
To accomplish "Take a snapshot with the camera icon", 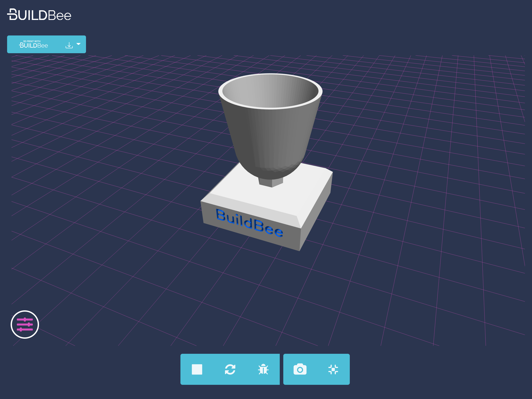I will point(300,369).
